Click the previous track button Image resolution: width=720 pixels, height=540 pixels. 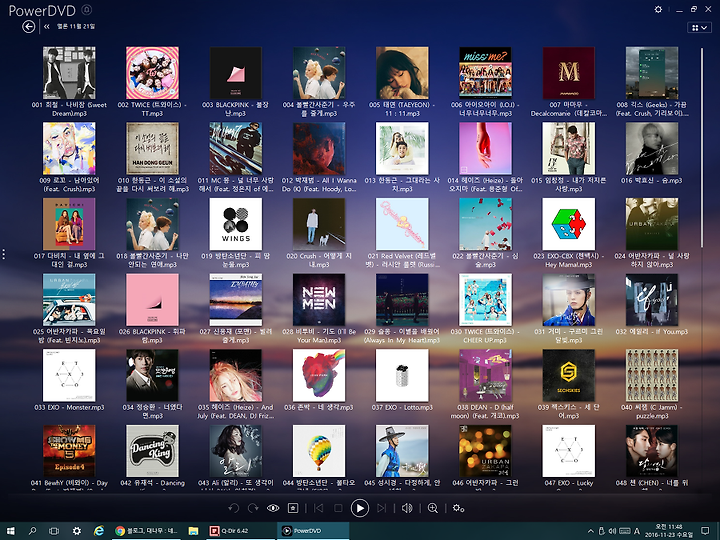(318, 508)
